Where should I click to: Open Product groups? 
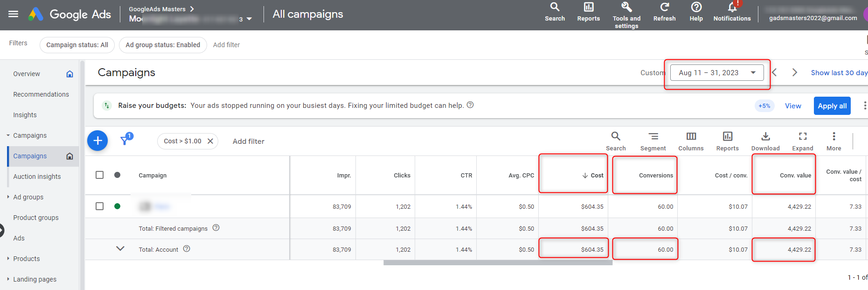[x=36, y=218]
